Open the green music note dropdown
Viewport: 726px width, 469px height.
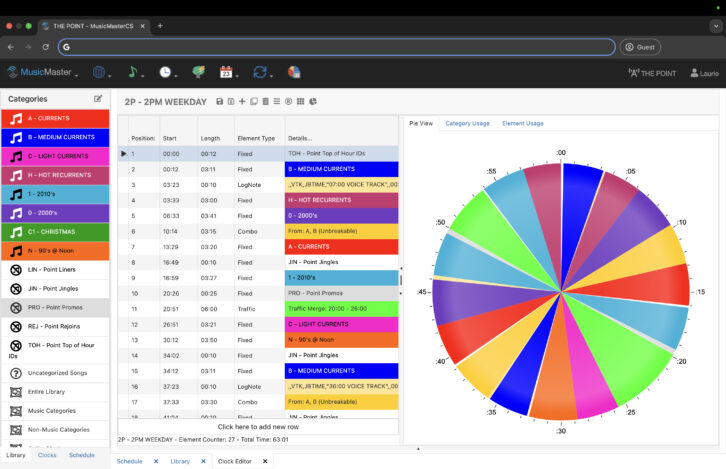135,72
